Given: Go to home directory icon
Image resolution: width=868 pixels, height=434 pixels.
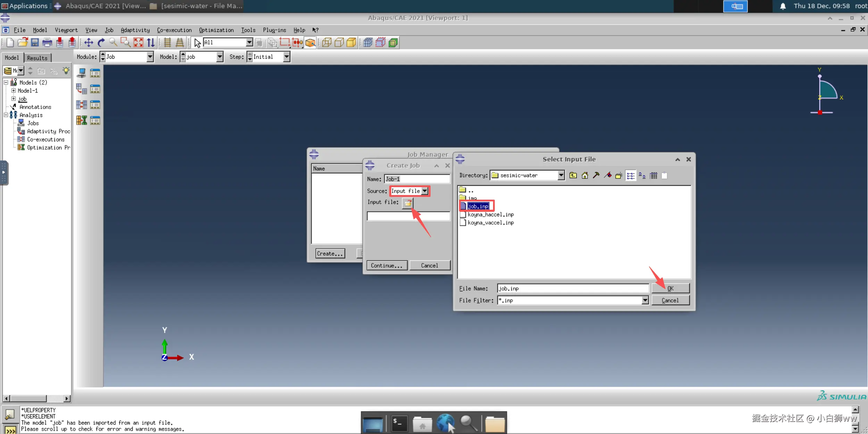Looking at the screenshot, I should tap(585, 176).
